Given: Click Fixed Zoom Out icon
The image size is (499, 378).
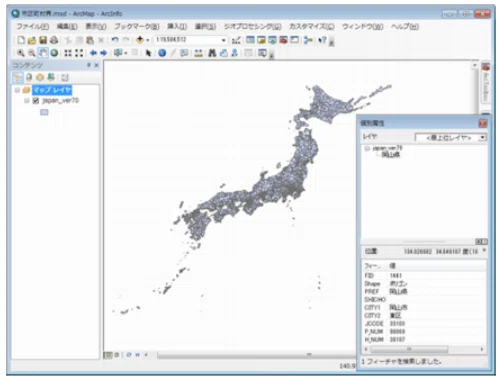Looking at the screenshot, I should (x=79, y=53).
